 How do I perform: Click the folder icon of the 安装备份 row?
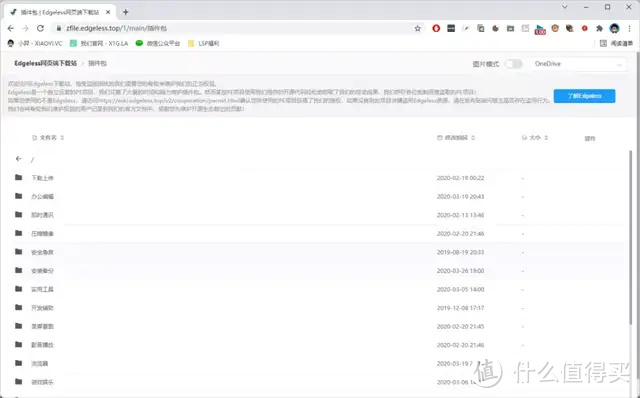(x=18, y=270)
